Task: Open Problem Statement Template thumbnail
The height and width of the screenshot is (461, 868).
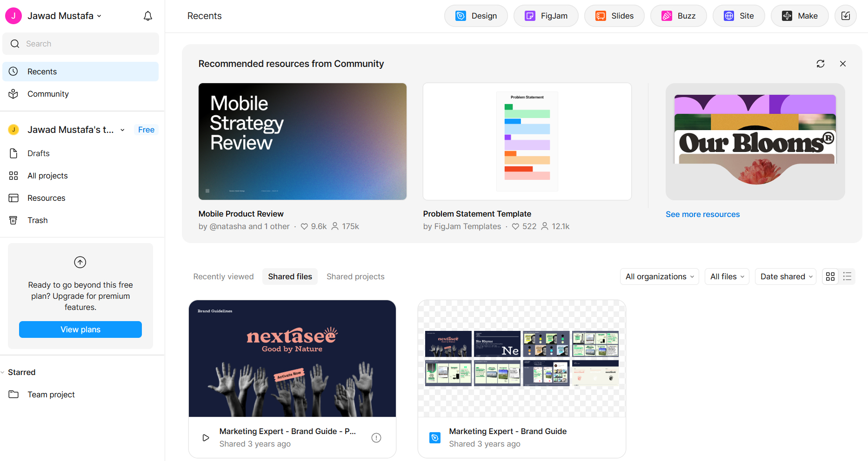Action: click(527, 142)
